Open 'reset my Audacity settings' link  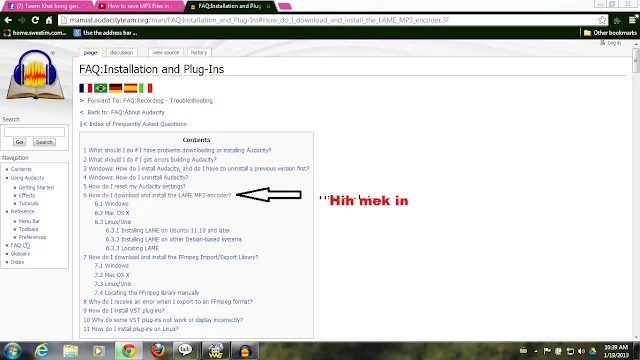pyautogui.click(x=134, y=186)
